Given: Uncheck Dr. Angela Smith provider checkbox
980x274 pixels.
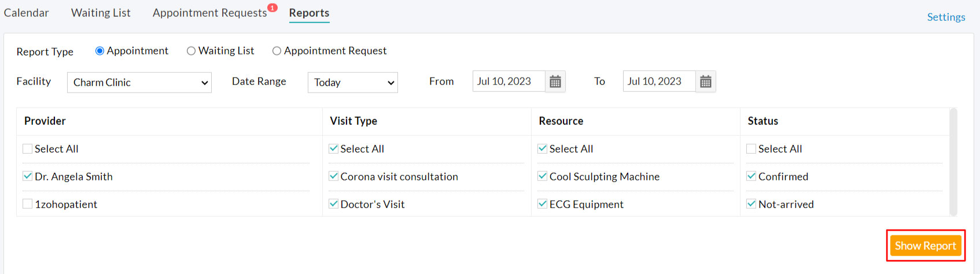Looking at the screenshot, I should 27,176.
